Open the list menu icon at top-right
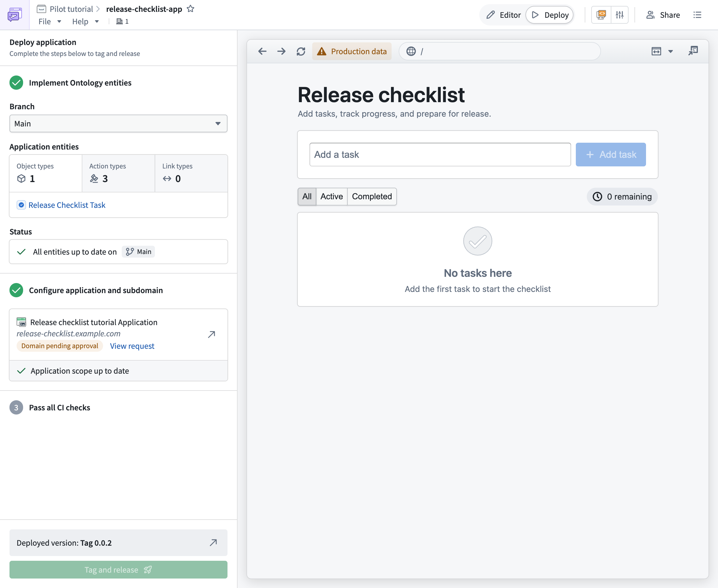 (x=697, y=15)
